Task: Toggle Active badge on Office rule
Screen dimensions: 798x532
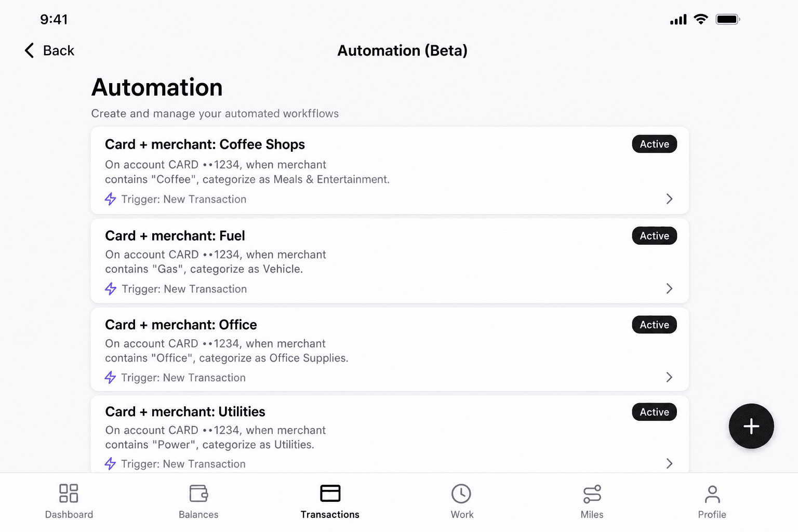Action: coord(655,325)
